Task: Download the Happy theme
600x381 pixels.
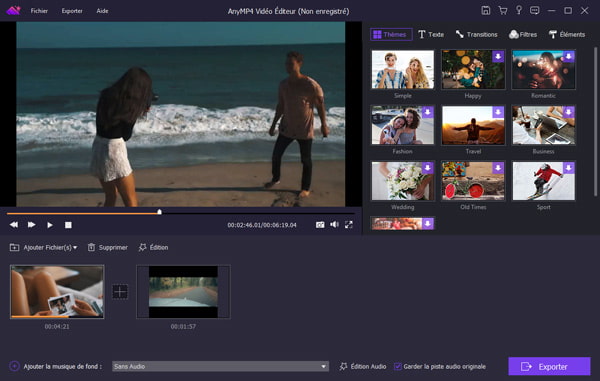Action: [498, 57]
